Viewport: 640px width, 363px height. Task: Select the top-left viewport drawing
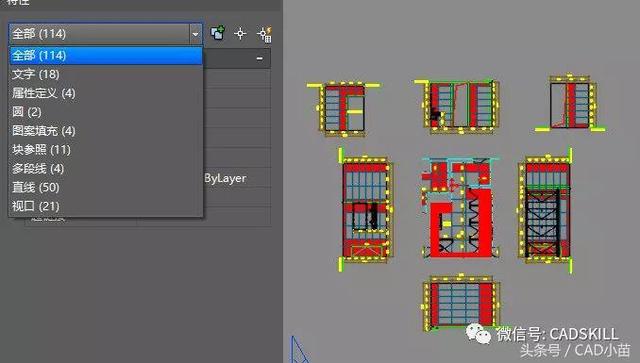tap(343, 108)
